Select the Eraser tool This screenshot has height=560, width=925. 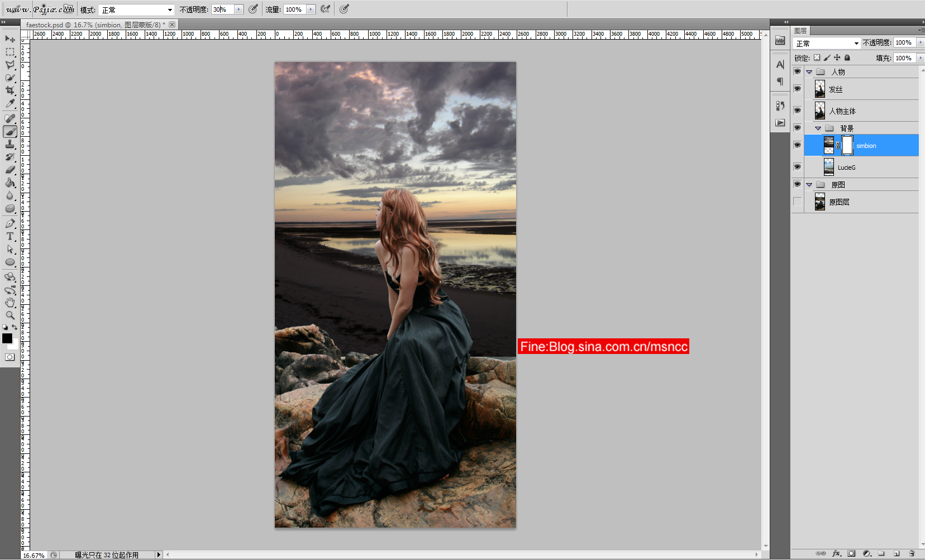pos(10,170)
